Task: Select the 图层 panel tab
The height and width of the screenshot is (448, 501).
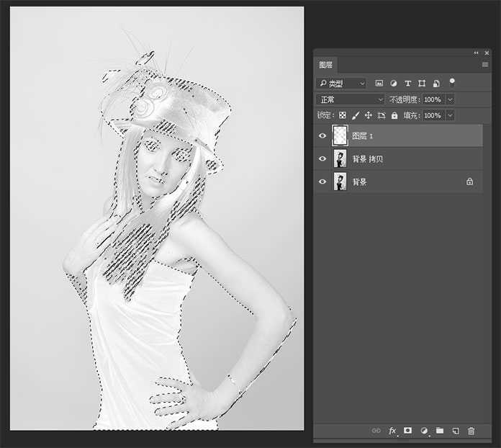Action: click(328, 64)
